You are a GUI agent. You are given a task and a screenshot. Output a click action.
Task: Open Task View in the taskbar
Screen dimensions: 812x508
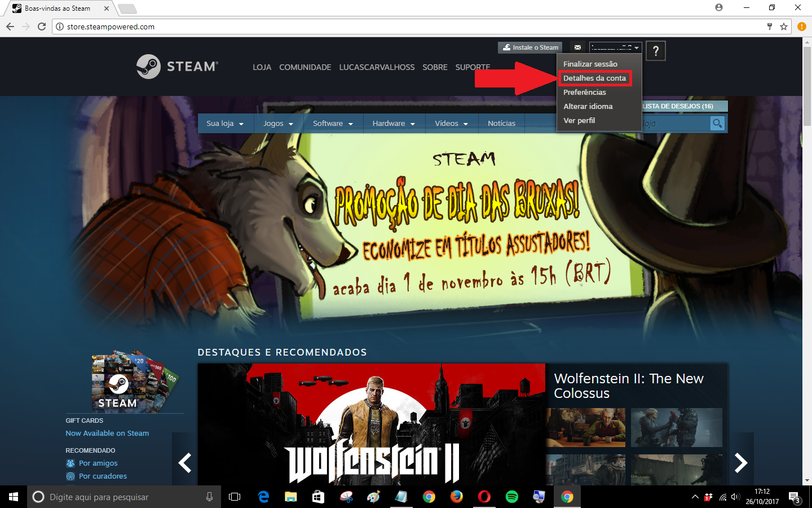[235, 497]
